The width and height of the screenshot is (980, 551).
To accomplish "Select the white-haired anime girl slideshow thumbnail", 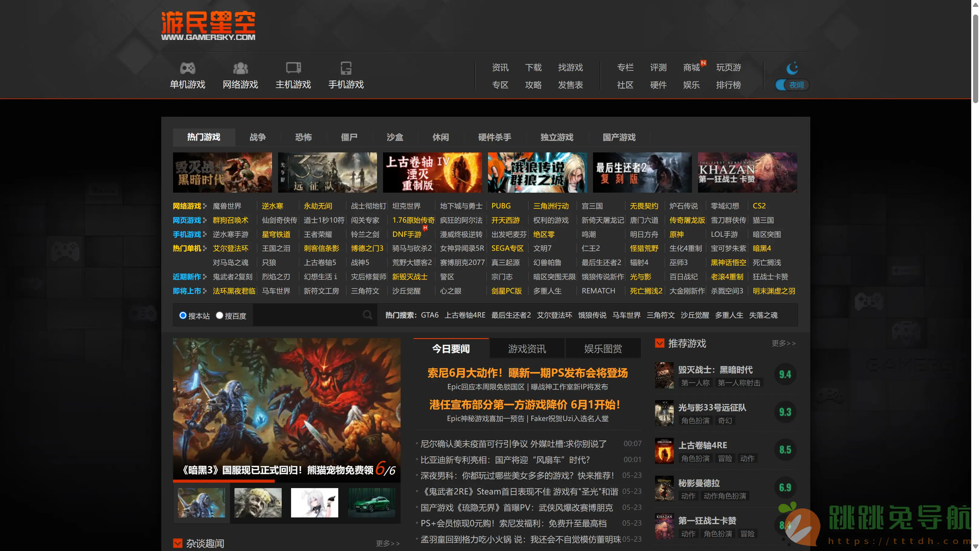I will tap(314, 503).
